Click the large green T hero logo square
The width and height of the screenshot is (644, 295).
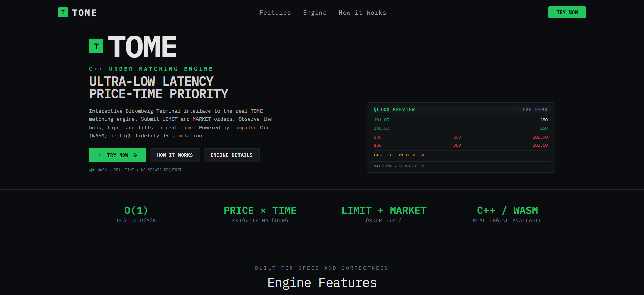coord(96,46)
